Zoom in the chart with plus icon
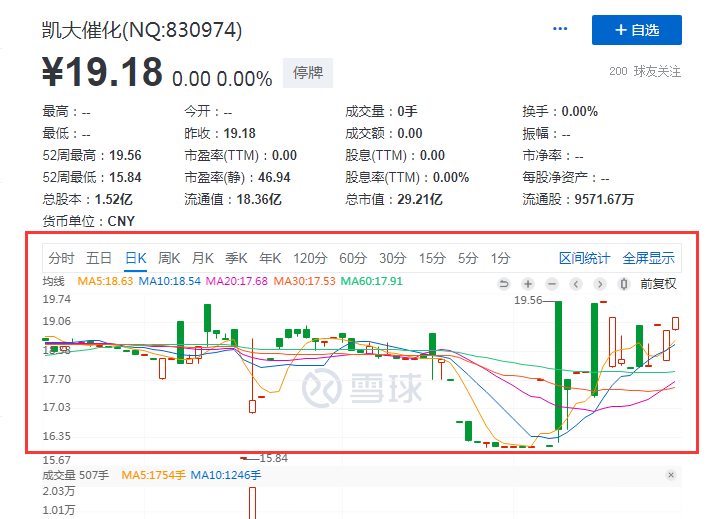The height and width of the screenshot is (519, 708). tap(527, 284)
